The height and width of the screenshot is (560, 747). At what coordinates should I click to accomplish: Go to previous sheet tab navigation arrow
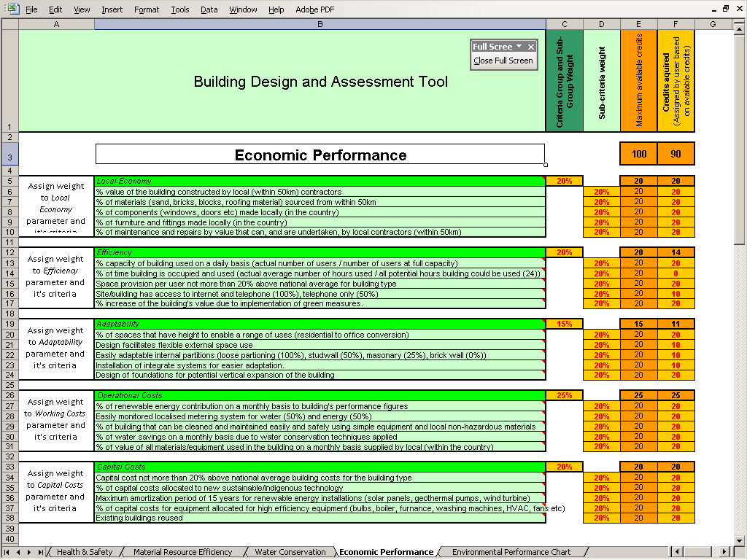coord(18,552)
